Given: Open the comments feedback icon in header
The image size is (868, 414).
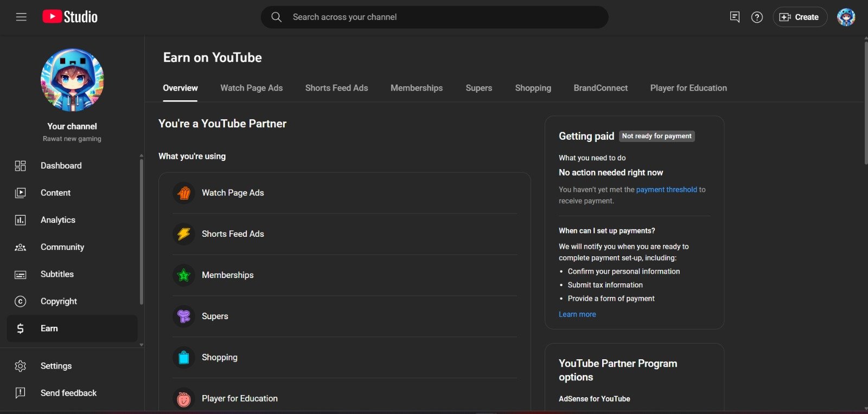Looking at the screenshot, I should click(735, 17).
